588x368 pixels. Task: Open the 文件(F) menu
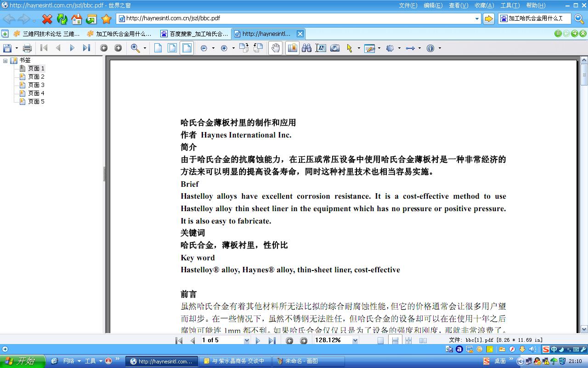point(408,5)
